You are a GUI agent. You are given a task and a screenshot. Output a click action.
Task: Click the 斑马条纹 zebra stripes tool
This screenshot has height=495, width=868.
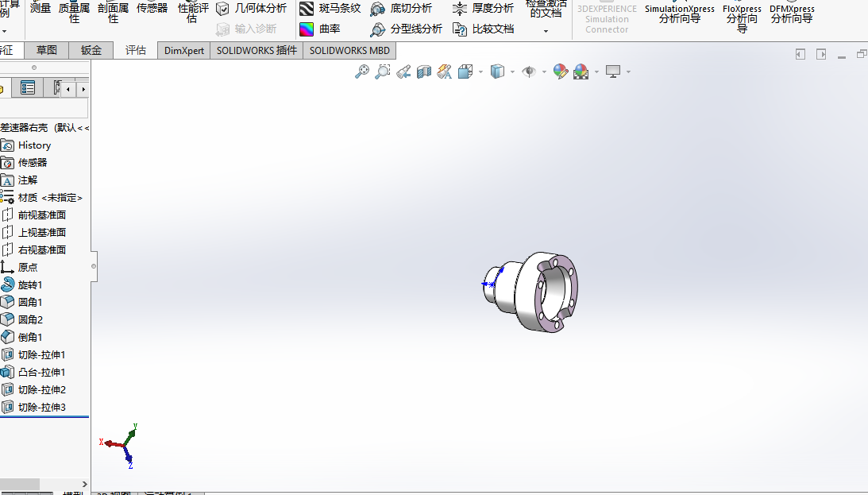click(330, 8)
